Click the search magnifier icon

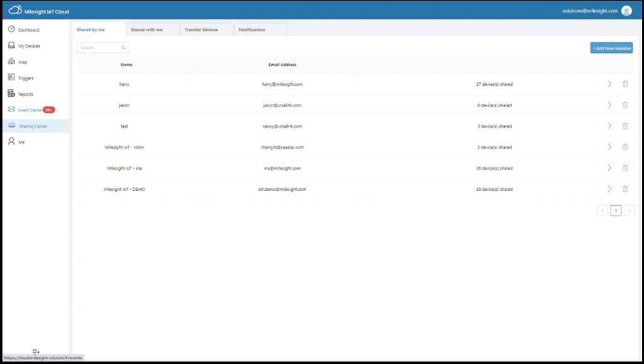pyautogui.click(x=123, y=48)
